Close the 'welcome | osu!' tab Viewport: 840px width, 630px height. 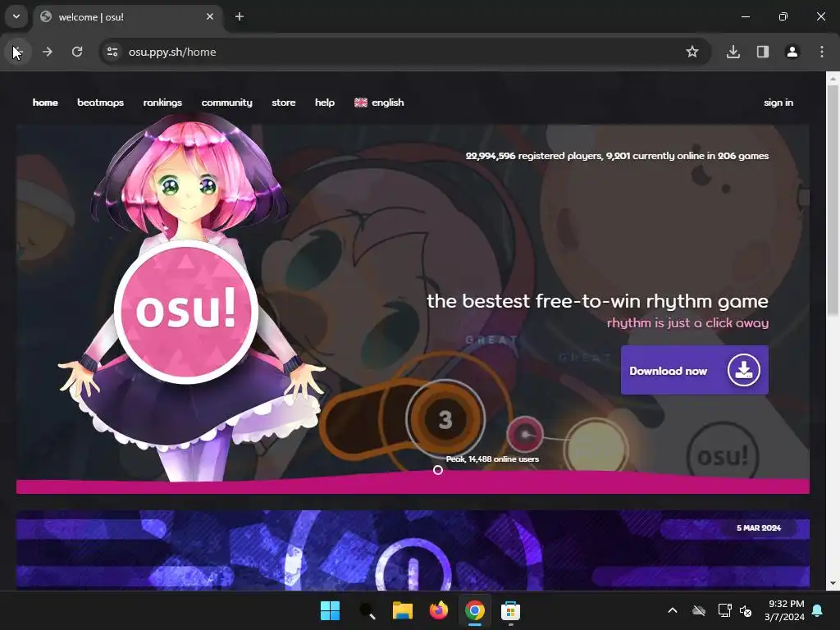210,16
